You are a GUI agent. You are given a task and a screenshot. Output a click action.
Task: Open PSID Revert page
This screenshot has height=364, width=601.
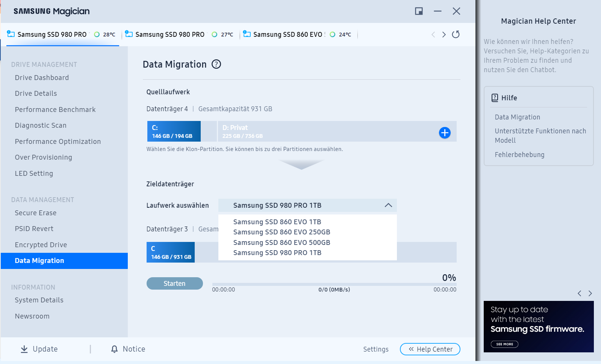click(34, 229)
